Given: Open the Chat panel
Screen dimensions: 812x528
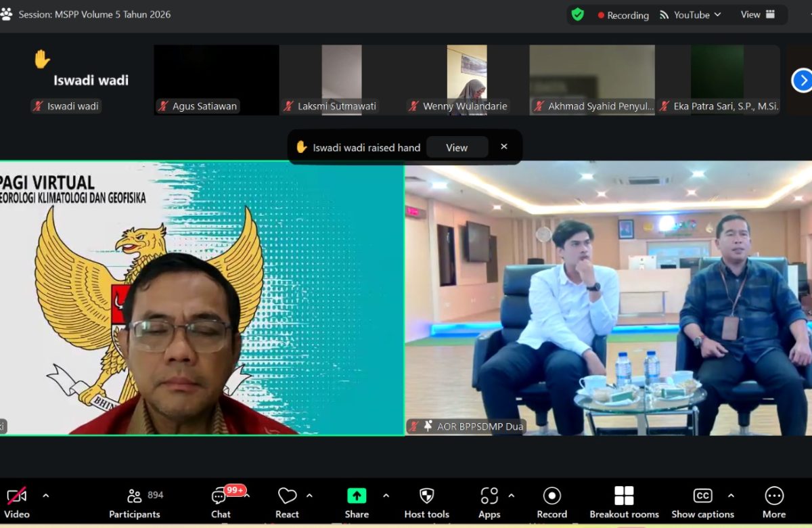Looking at the screenshot, I should [221, 502].
